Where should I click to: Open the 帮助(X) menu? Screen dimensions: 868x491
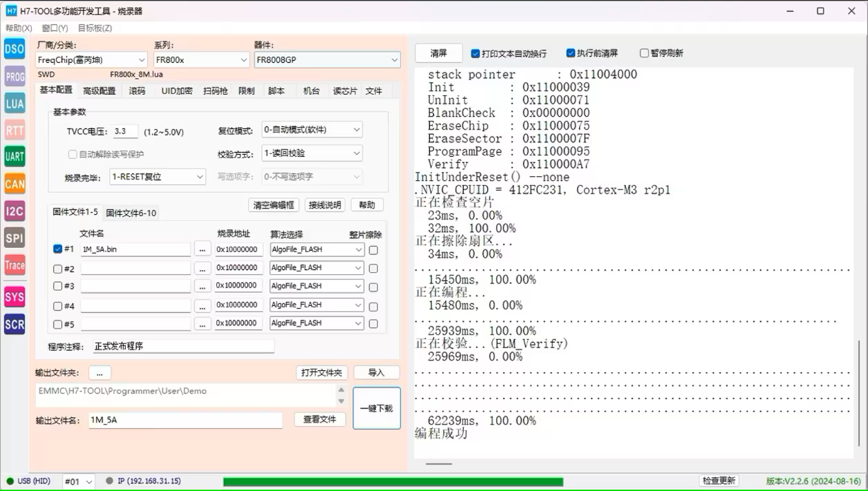click(x=19, y=28)
